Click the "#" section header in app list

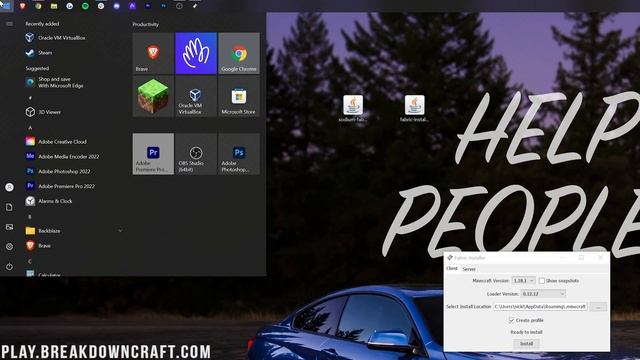[30, 98]
